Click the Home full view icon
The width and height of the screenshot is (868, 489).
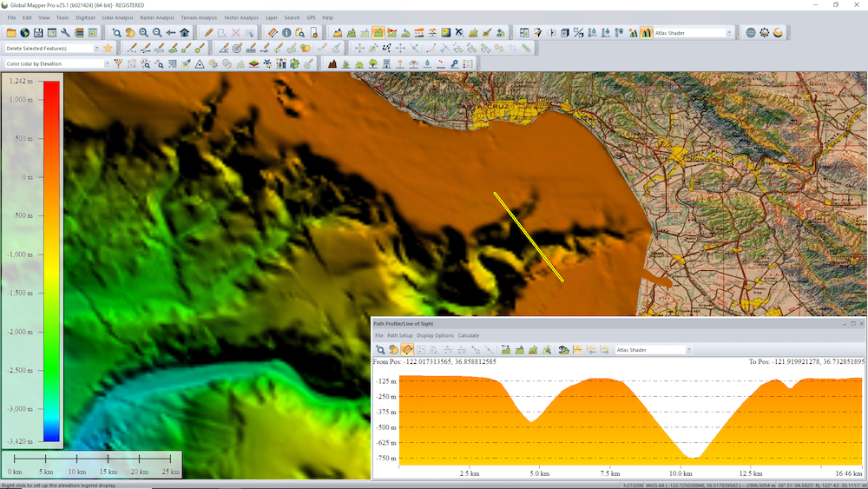click(x=184, y=33)
